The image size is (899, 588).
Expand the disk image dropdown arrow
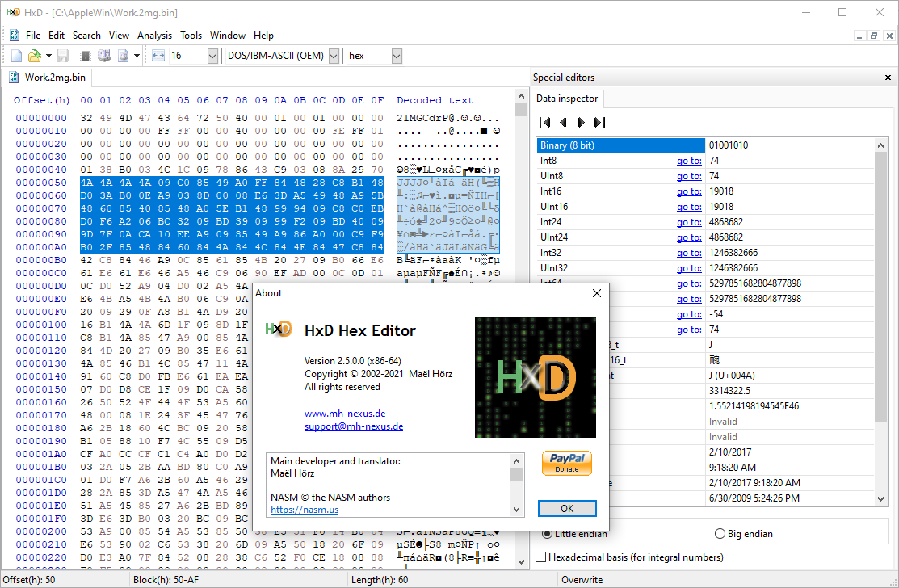[x=137, y=56]
